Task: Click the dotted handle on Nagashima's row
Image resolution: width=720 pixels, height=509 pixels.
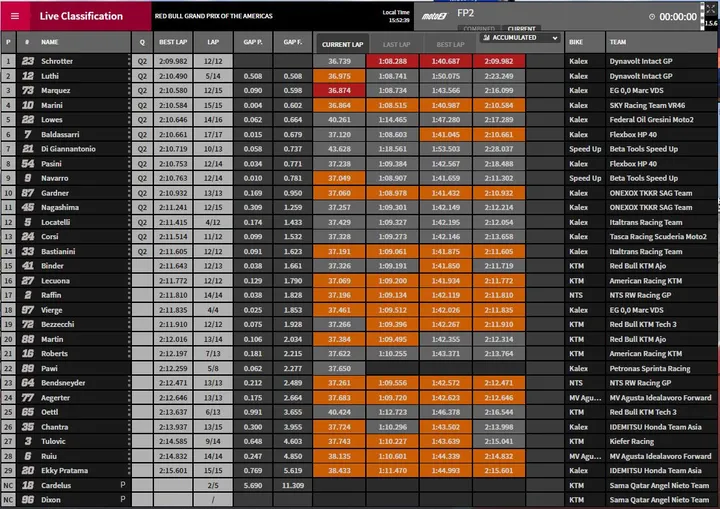Action: tap(129, 208)
